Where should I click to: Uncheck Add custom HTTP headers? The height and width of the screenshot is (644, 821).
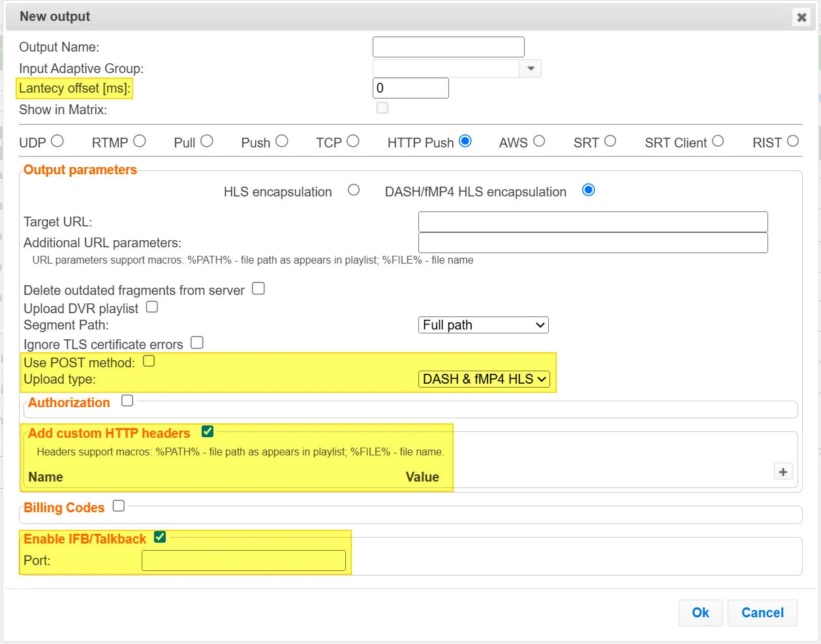click(x=208, y=431)
